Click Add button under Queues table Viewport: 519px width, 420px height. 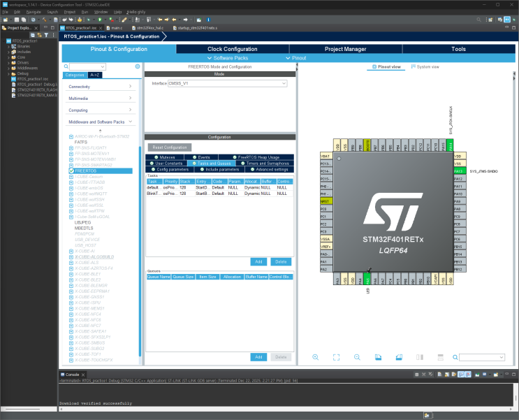(x=258, y=357)
